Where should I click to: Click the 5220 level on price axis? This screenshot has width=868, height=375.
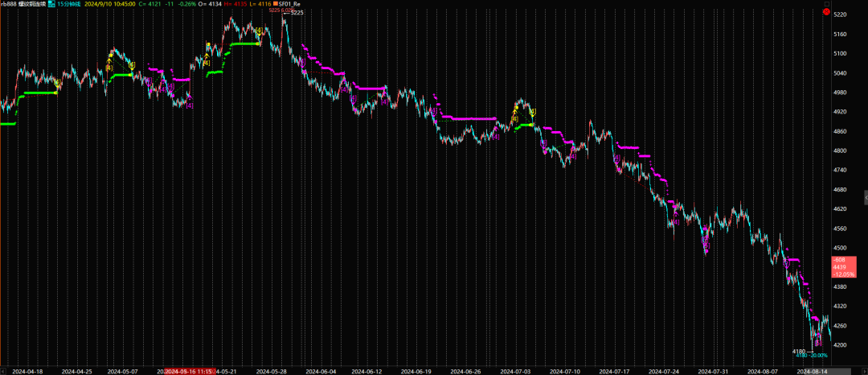tap(840, 15)
